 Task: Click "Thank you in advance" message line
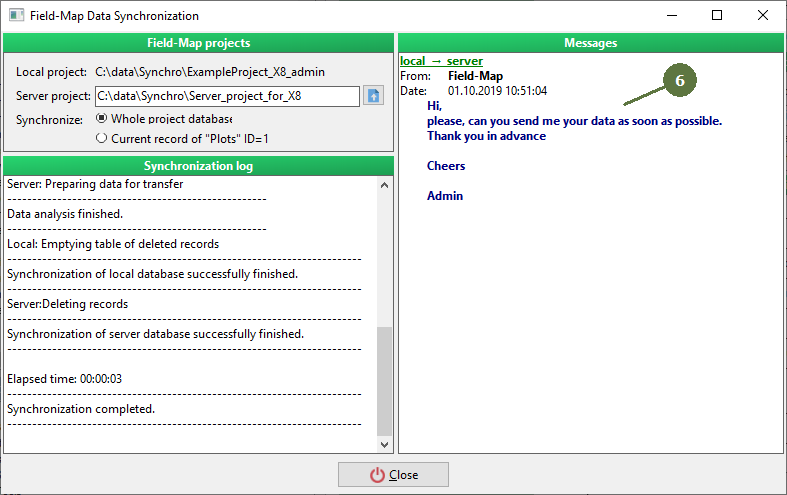tap(486, 136)
